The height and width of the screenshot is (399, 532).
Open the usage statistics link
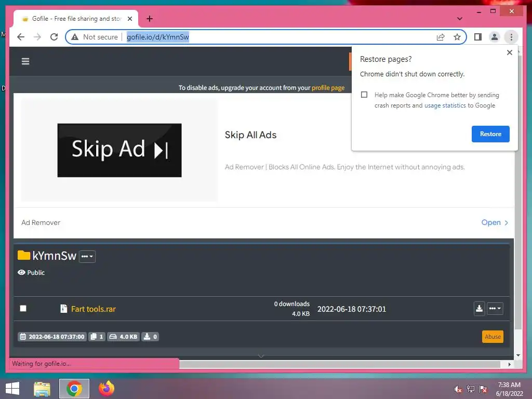(445, 105)
